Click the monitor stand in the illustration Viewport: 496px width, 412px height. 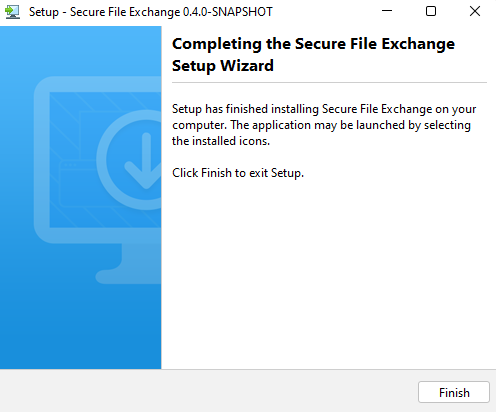(129, 263)
